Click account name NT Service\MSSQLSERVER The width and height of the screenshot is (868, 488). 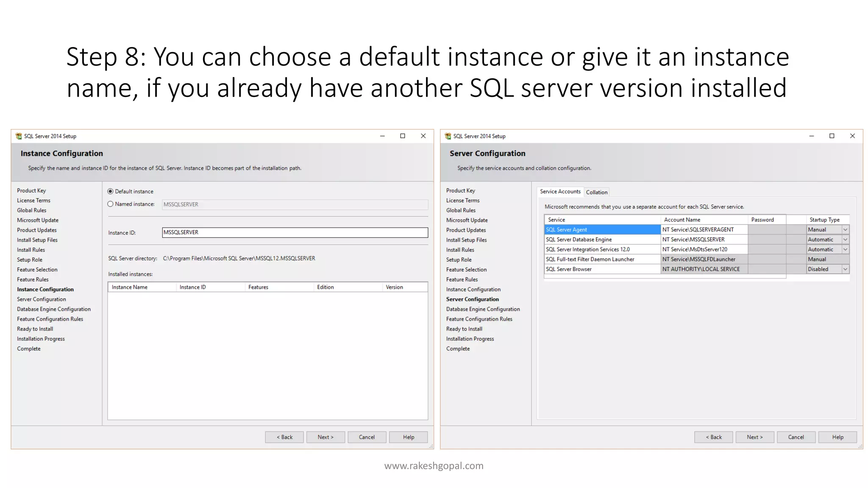coord(704,239)
